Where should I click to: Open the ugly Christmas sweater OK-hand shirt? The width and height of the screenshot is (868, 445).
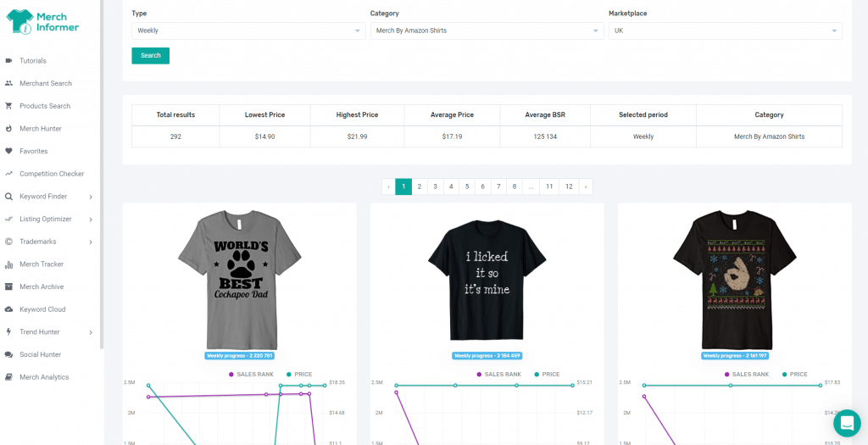tap(735, 280)
